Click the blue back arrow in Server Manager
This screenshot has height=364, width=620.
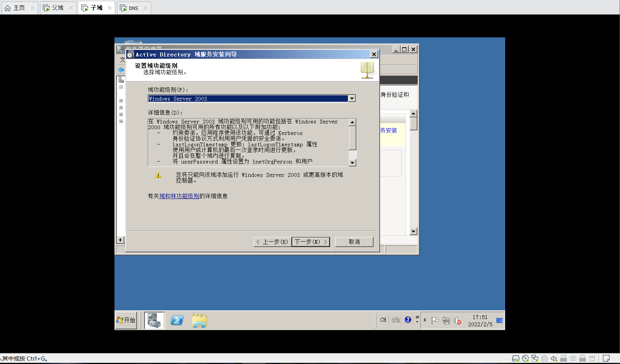(x=121, y=70)
